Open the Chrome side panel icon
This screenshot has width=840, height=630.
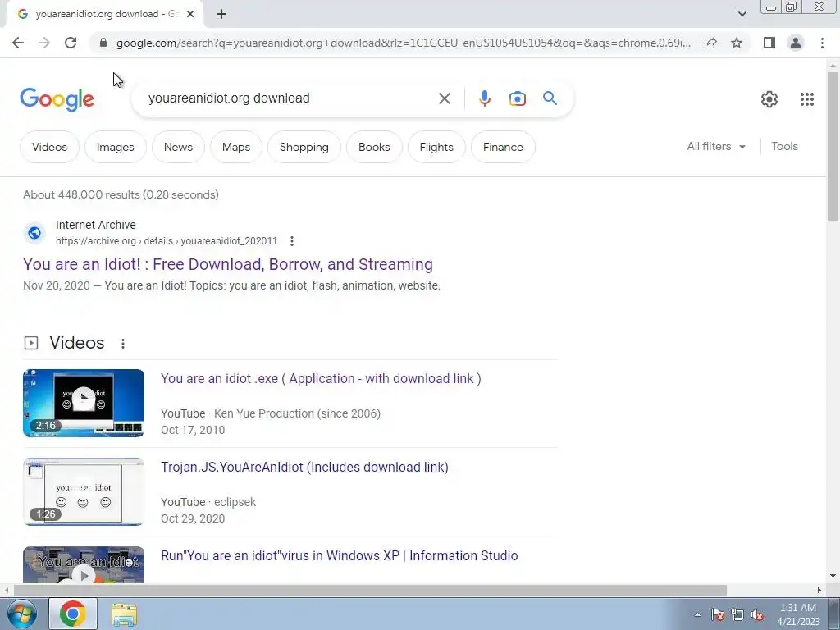click(x=769, y=43)
